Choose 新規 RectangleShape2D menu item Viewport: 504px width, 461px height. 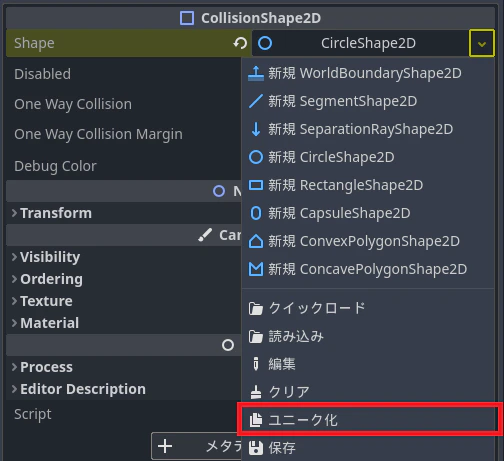368,185
